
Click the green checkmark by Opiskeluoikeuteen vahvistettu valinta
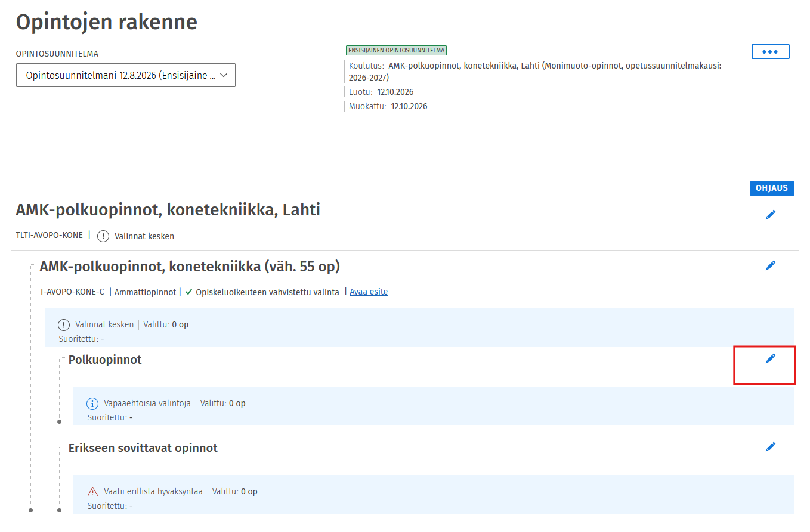tap(188, 292)
